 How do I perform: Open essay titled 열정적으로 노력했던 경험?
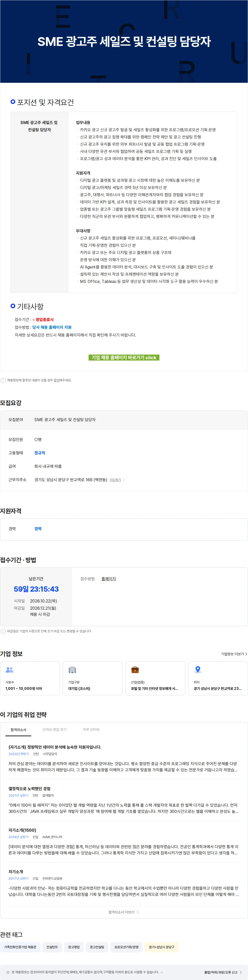(29, 789)
